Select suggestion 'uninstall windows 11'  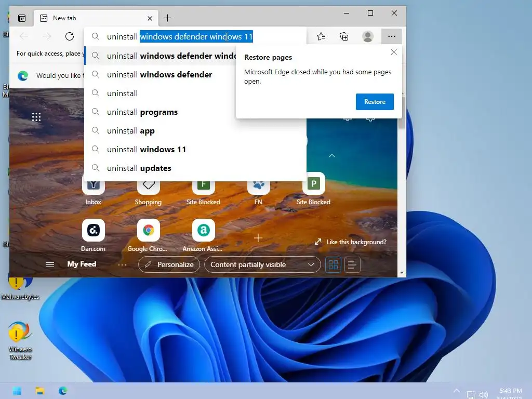point(195,149)
